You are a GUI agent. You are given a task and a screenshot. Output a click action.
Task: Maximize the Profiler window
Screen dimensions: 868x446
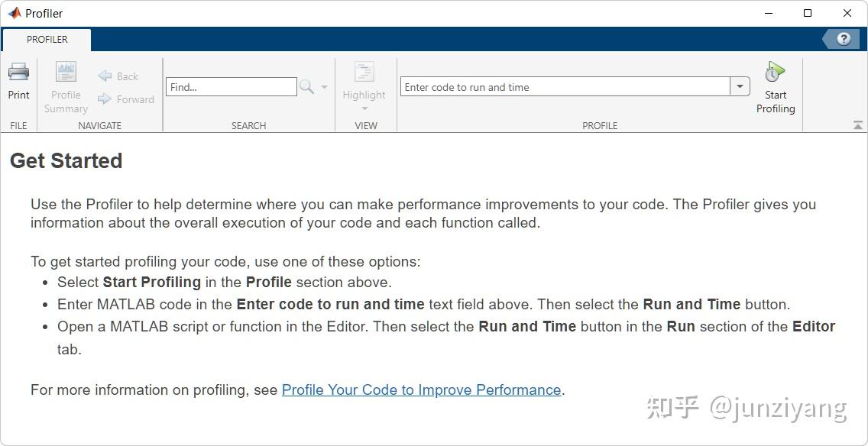click(x=808, y=13)
